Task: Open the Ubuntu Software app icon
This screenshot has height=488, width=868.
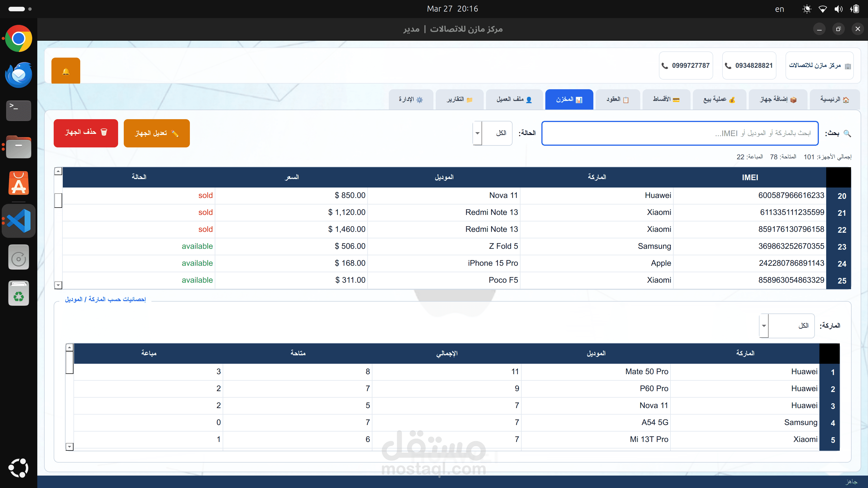Action: coord(19,184)
